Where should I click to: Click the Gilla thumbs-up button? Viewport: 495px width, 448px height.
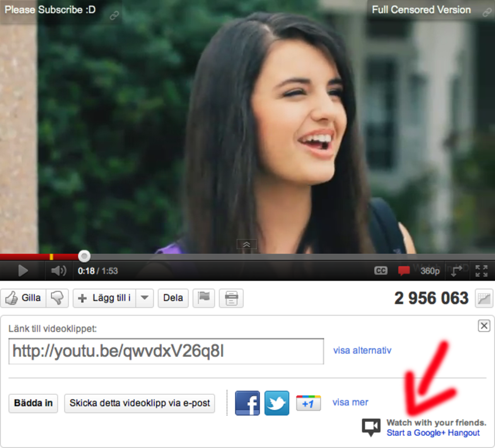pyautogui.click(x=24, y=298)
